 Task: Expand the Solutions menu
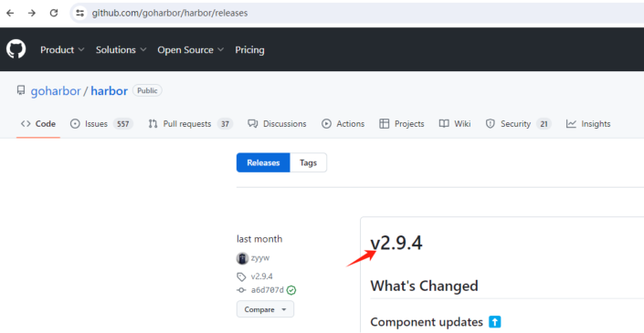coord(121,49)
